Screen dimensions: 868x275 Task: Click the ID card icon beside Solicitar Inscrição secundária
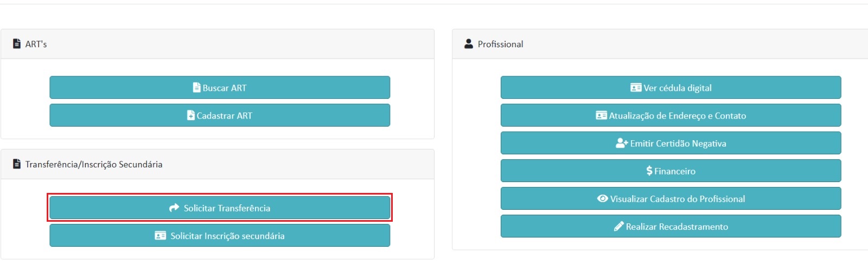[160, 235]
